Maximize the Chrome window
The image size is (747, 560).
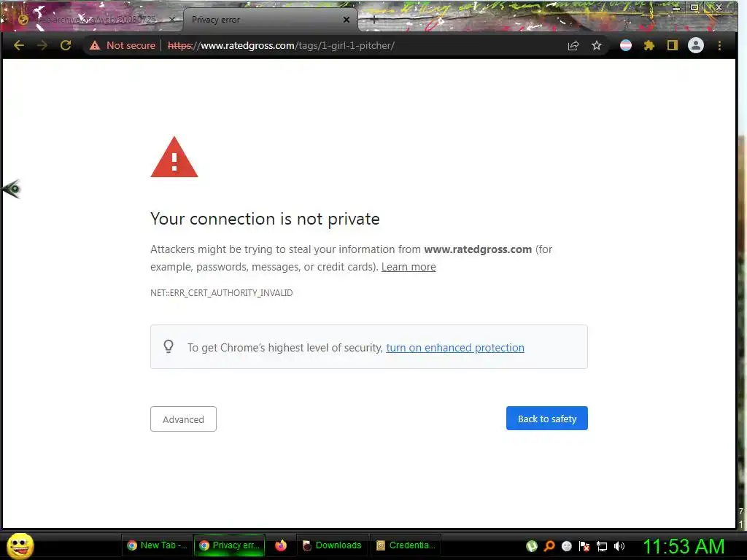(694, 7)
